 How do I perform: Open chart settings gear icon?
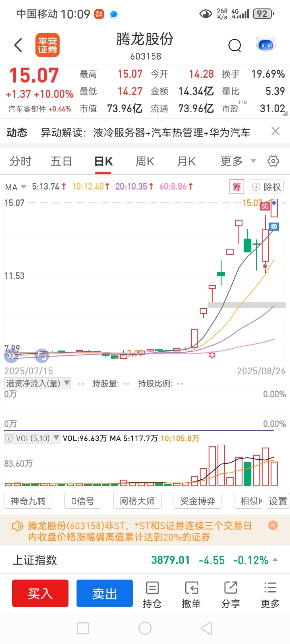(273, 161)
